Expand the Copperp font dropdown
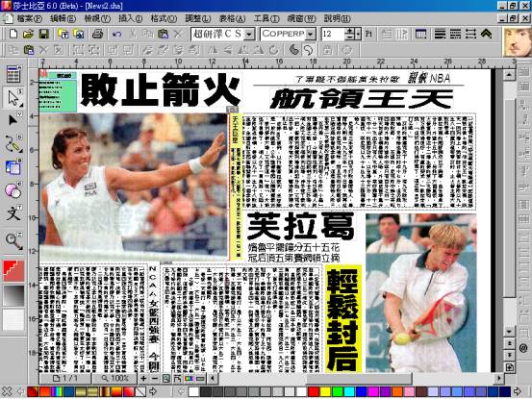This screenshot has width=532, height=399. coord(311,34)
